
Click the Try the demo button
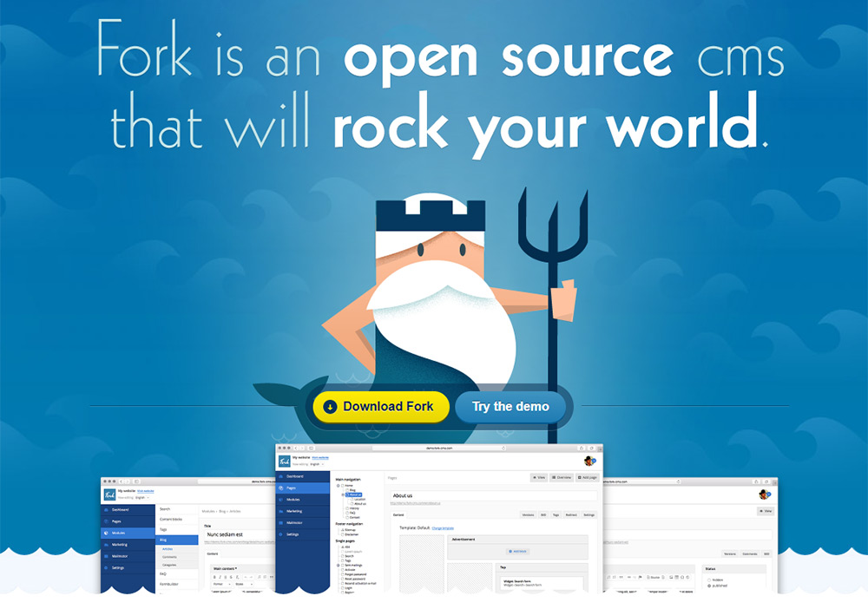[x=510, y=407]
